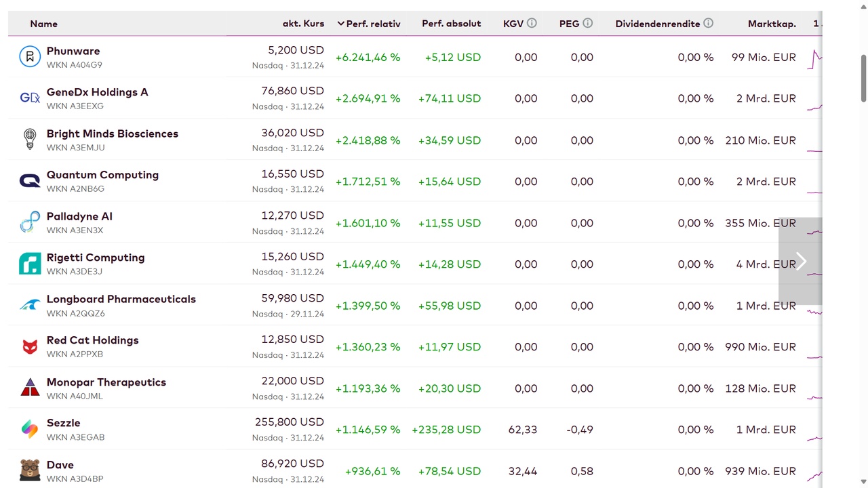Select Dave KGV value 32,44
The image size is (868, 488).
[523, 471]
